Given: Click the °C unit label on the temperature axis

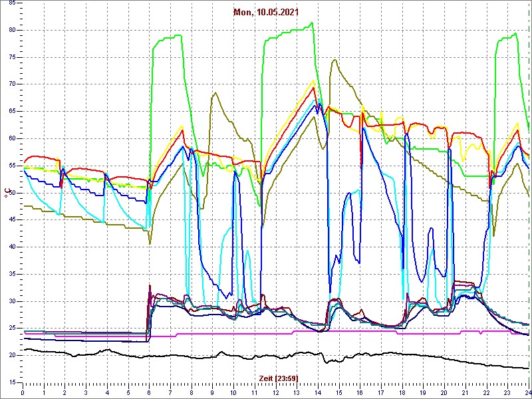Looking at the screenshot, I should [x=6, y=193].
